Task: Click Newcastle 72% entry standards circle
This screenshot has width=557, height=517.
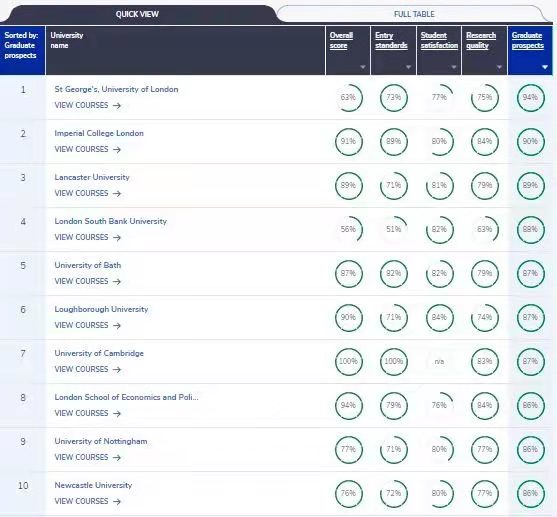Action: (x=394, y=494)
